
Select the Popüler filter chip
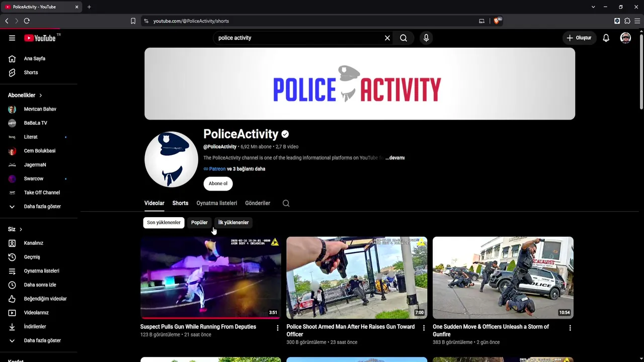coord(199,222)
